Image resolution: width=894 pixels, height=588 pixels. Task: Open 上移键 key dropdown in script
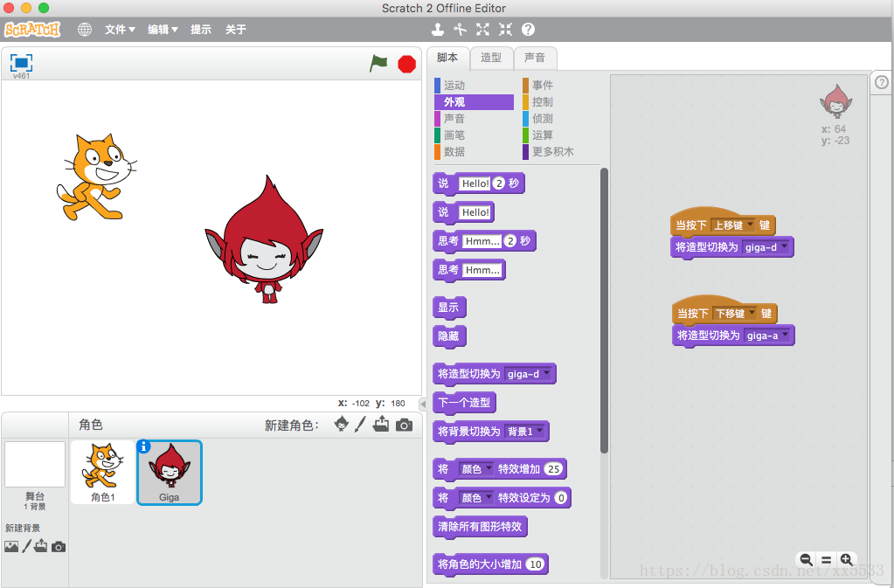[x=733, y=225]
